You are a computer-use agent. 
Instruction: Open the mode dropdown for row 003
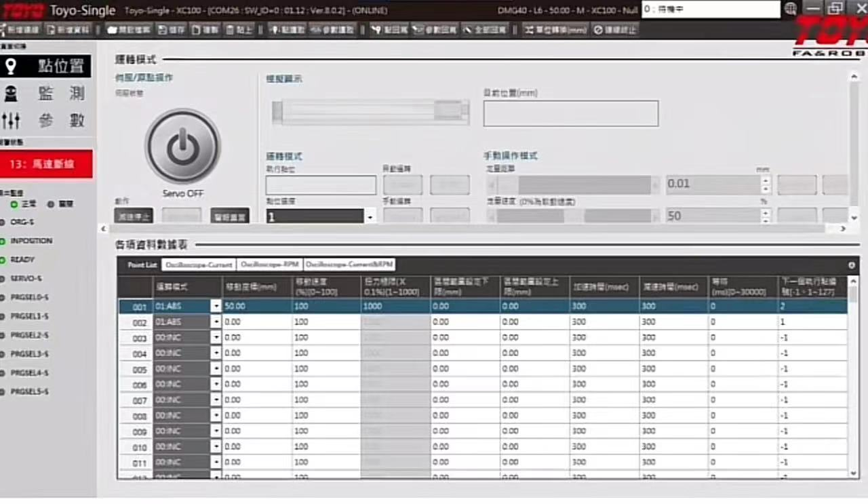[216, 338]
